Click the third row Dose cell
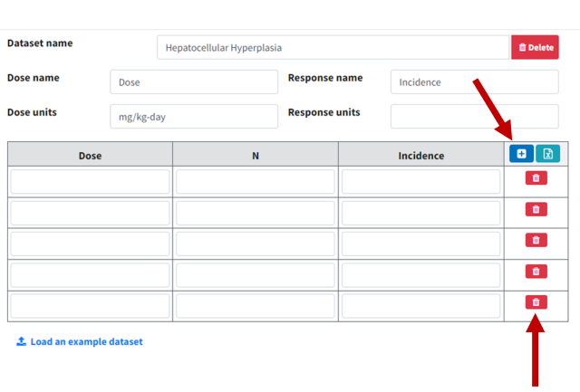 [91, 244]
